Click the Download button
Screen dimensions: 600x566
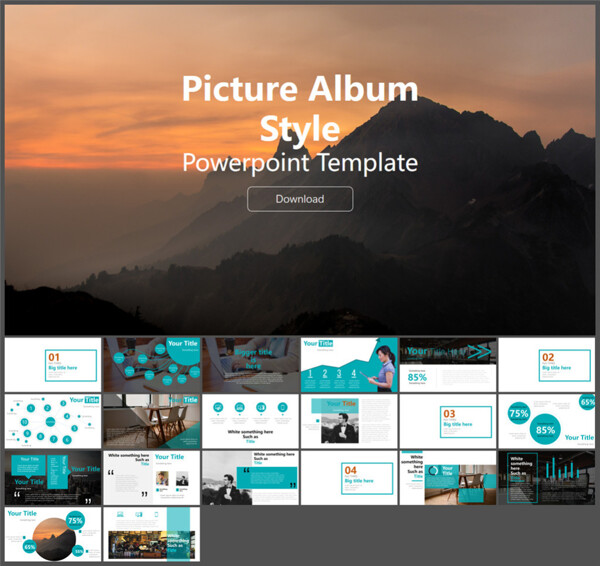click(300, 199)
